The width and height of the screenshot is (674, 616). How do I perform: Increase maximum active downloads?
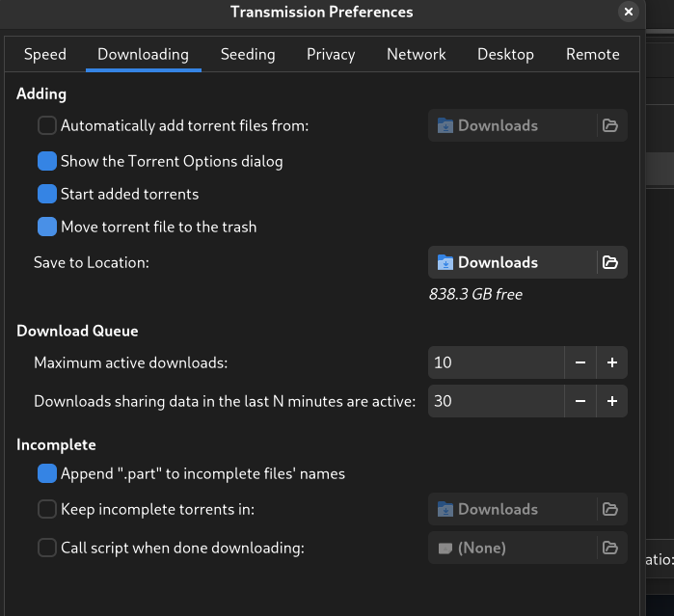tap(612, 362)
